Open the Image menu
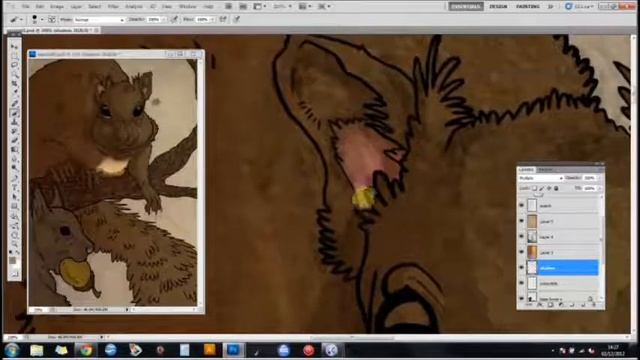Image resolution: width=640 pixels, height=360 pixels. 57,7
